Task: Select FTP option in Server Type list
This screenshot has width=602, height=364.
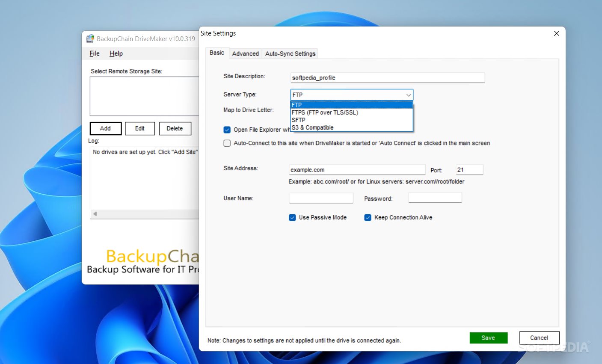Action: [352, 105]
